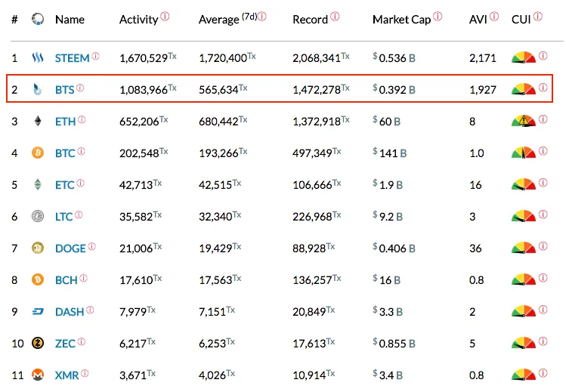Select market cap $0.855 B

tap(394, 344)
